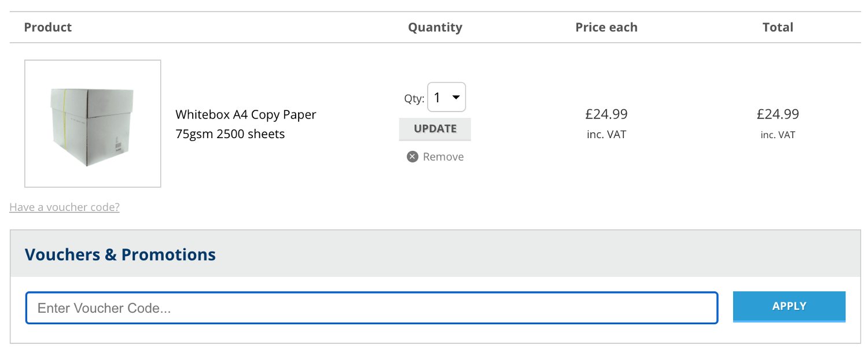This screenshot has width=868, height=352.
Task: Click the UPDATE button
Action: [x=435, y=129]
